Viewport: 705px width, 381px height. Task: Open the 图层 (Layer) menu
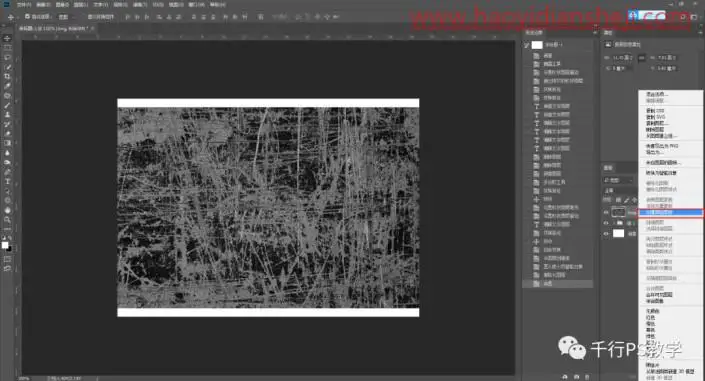pos(81,4)
